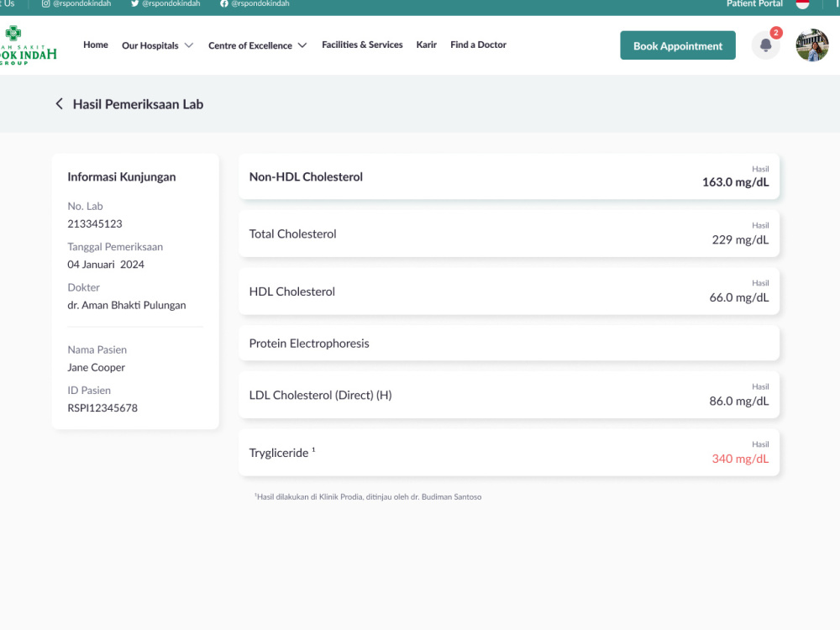Screen dimensions: 840x630
Task: Click the Pondok Indah hospital logo
Action: click(28, 45)
